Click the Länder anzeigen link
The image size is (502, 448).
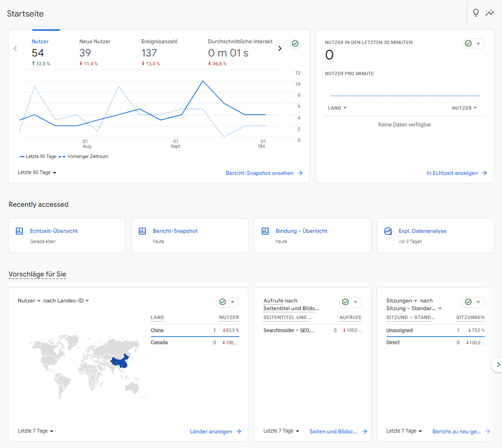click(215, 432)
